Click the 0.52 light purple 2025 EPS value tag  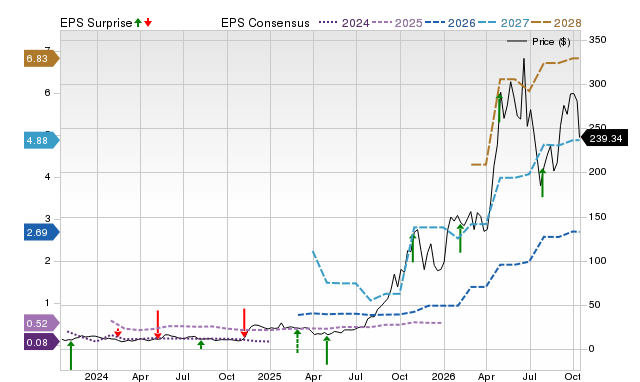coord(42,324)
